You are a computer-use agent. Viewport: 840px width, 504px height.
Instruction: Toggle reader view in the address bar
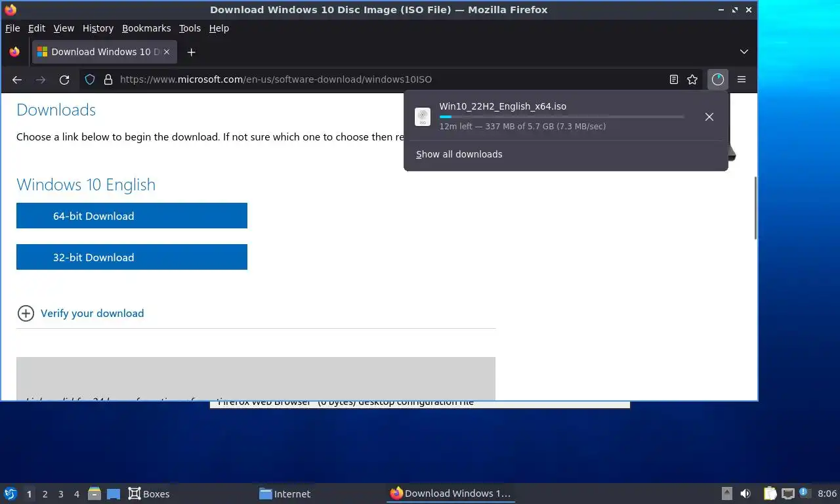[673, 79]
